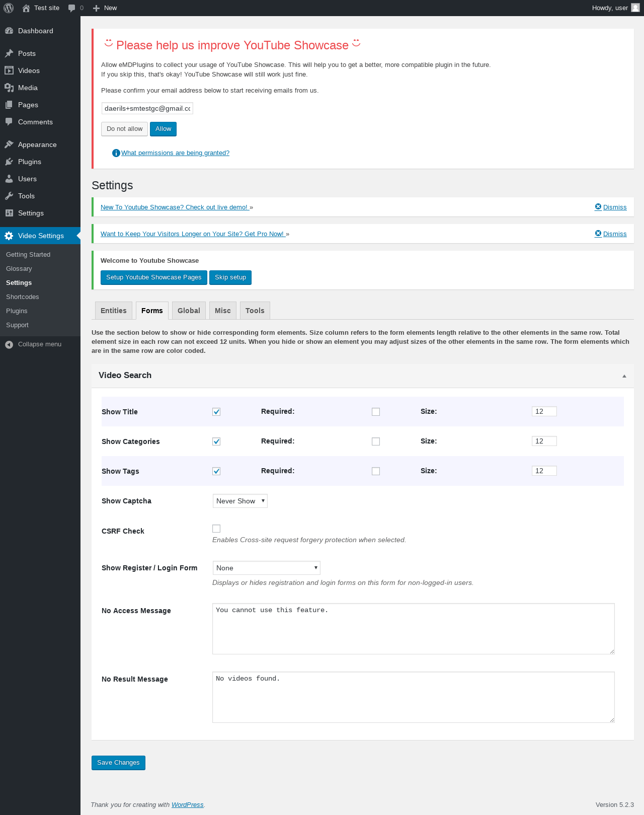Viewport: 644px width, 815px height.
Task: Open Show Register / Login Form dropdown
Action: click(266, 568)
